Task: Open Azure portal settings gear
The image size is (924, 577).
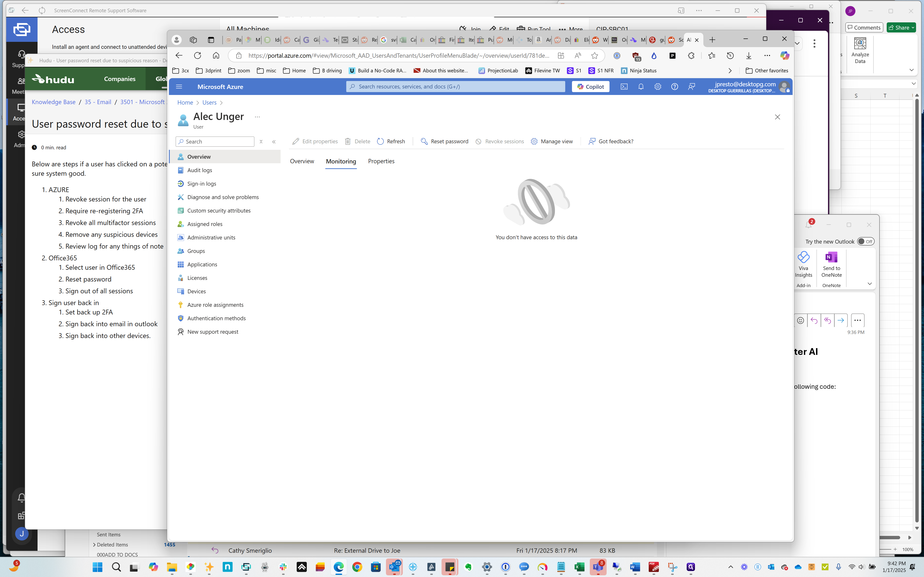Action: [657, 87]
